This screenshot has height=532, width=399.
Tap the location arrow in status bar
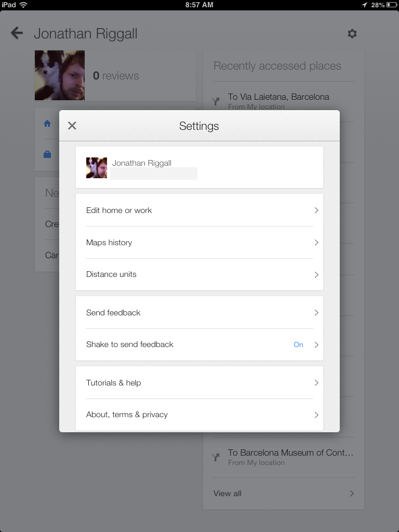[364, 5]
